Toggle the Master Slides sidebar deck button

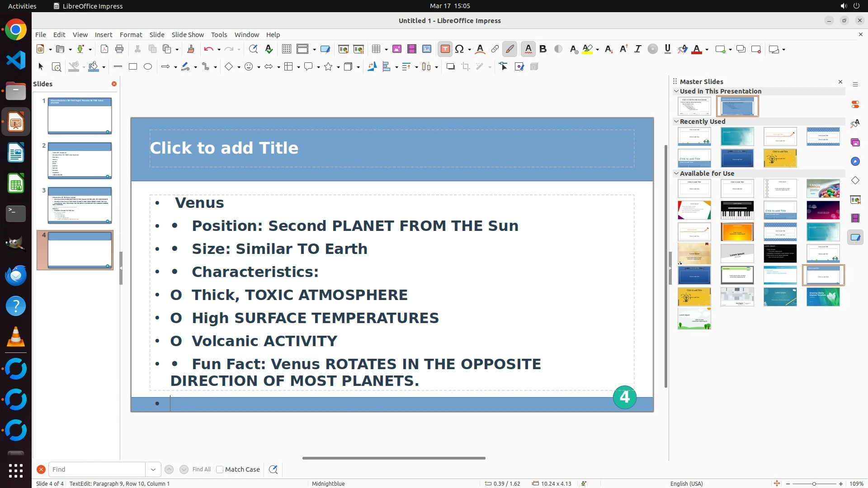tap(855, 237)
